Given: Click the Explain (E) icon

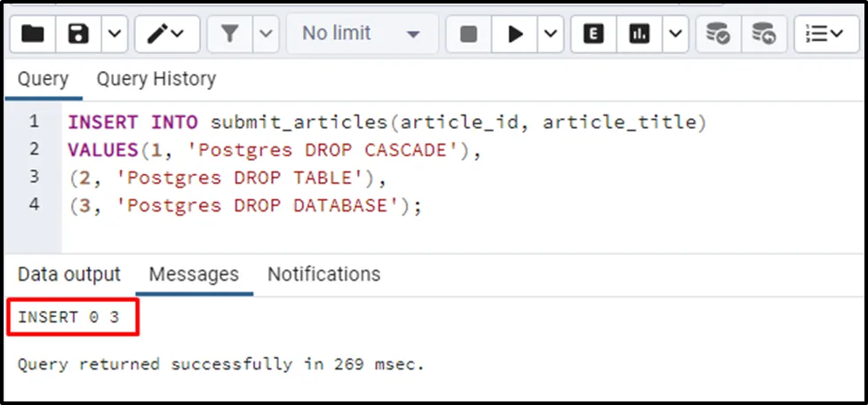Looking at the screenshot, I should (x=594, y=34).
